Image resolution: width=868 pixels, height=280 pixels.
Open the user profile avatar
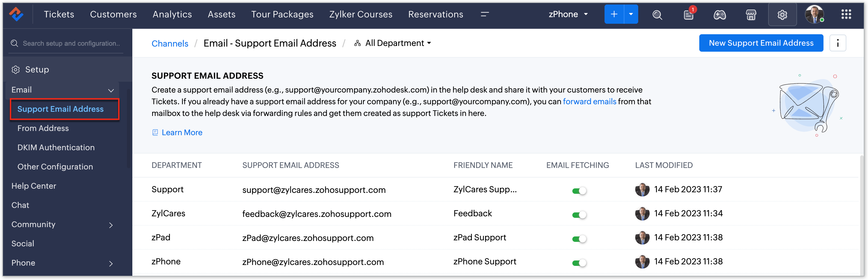(x=814, y=14)
